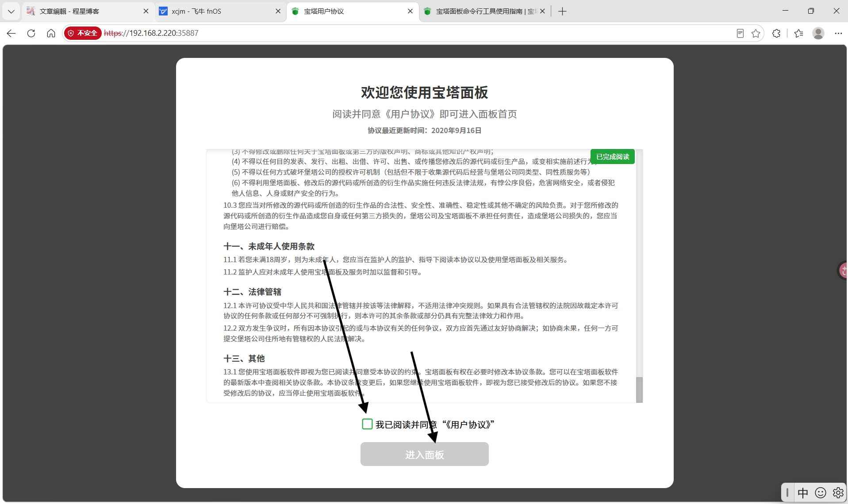Click clause 11.1 若您未满18周岁 text
848x504 pixels.
[x=396, y=260]
